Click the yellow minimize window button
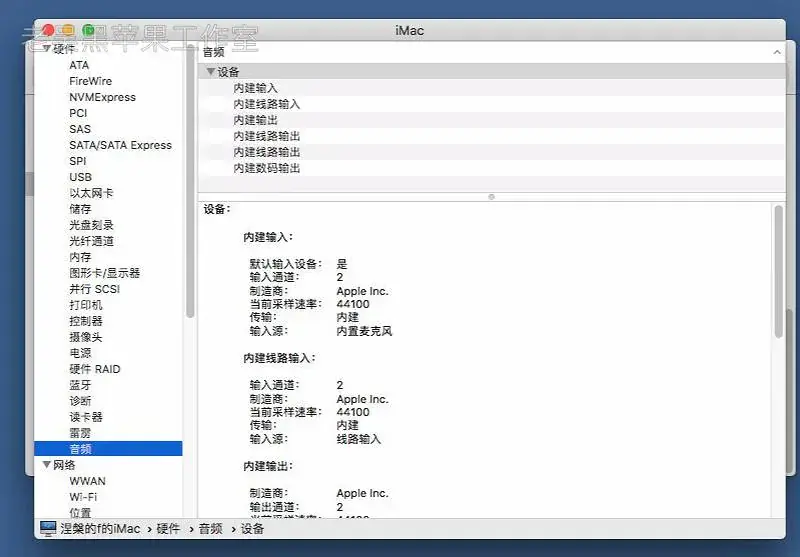This screenshot has height=557, width=800. point(68,30)
